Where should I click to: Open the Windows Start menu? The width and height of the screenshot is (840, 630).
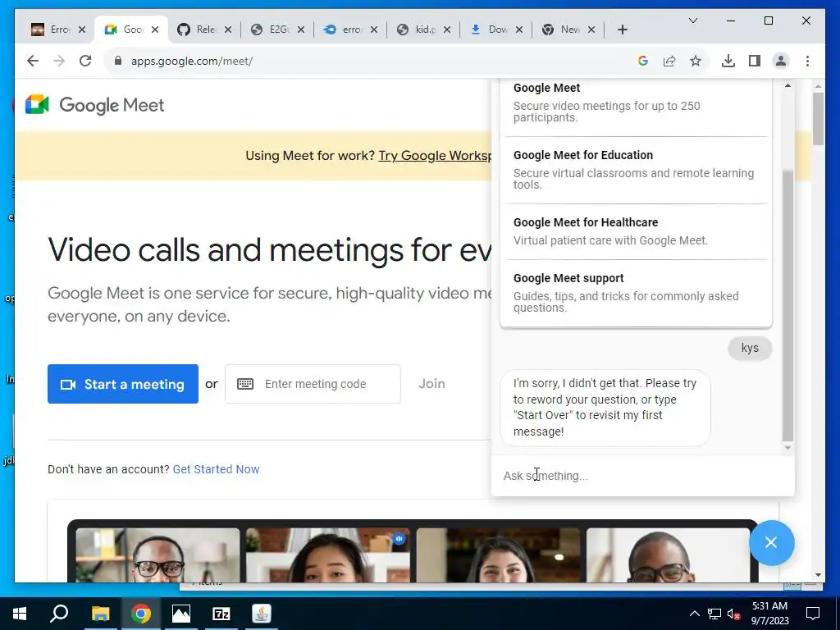point(20,614)
